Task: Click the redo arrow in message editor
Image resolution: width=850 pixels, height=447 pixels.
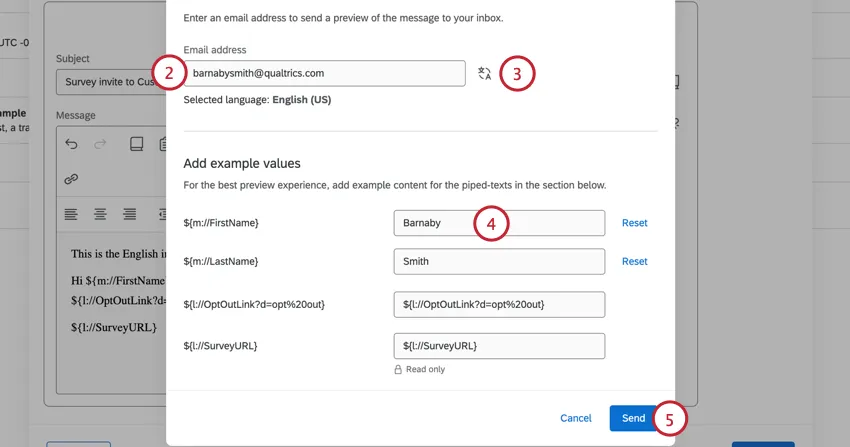Action: (x=100, y=144)
